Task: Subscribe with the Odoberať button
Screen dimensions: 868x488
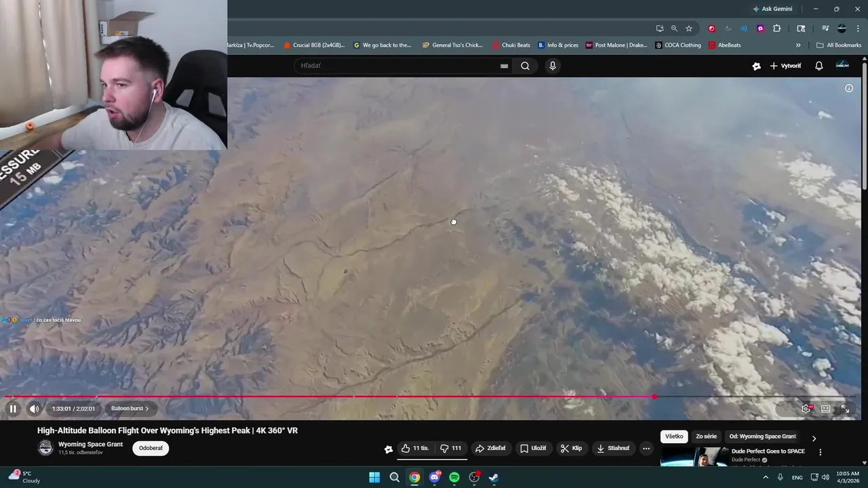Action: coord(151,448)
